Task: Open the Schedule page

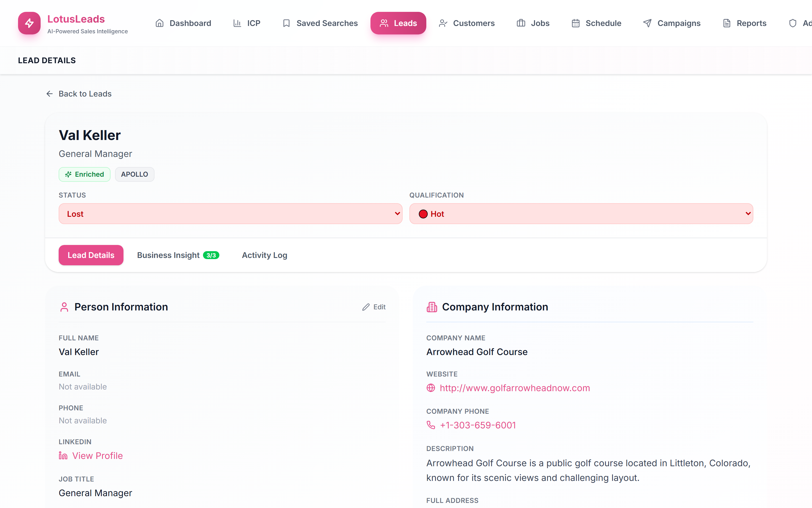Action: pyautogui.click(x=596, y=23)
